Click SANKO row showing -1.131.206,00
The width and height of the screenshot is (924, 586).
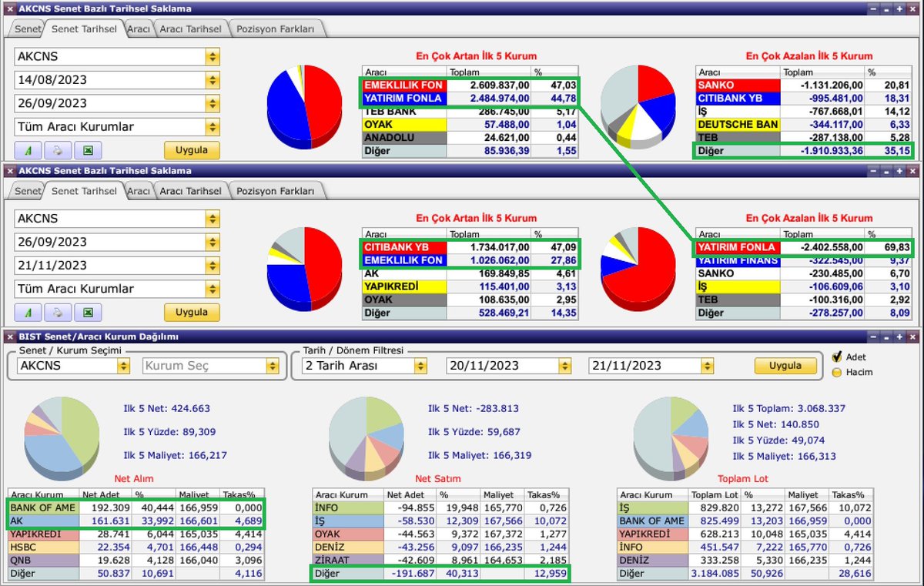[x=803, y=85]
